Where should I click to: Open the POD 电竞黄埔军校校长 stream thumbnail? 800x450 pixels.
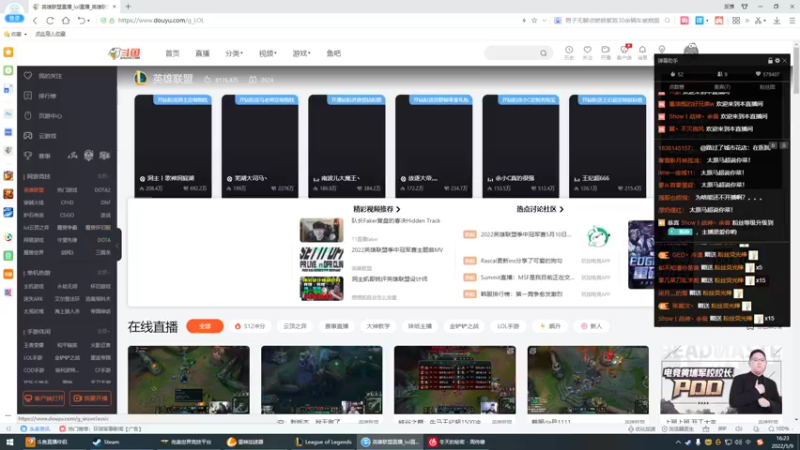[x=721, y=380]
